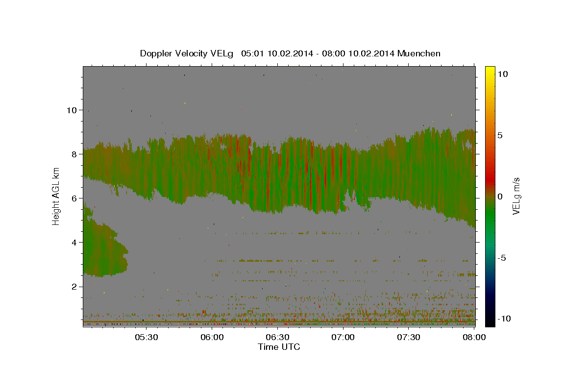Click the black bottom of the colorbar
The width and height of the screenshot is (588, 392).
click(x=490, y=321)
